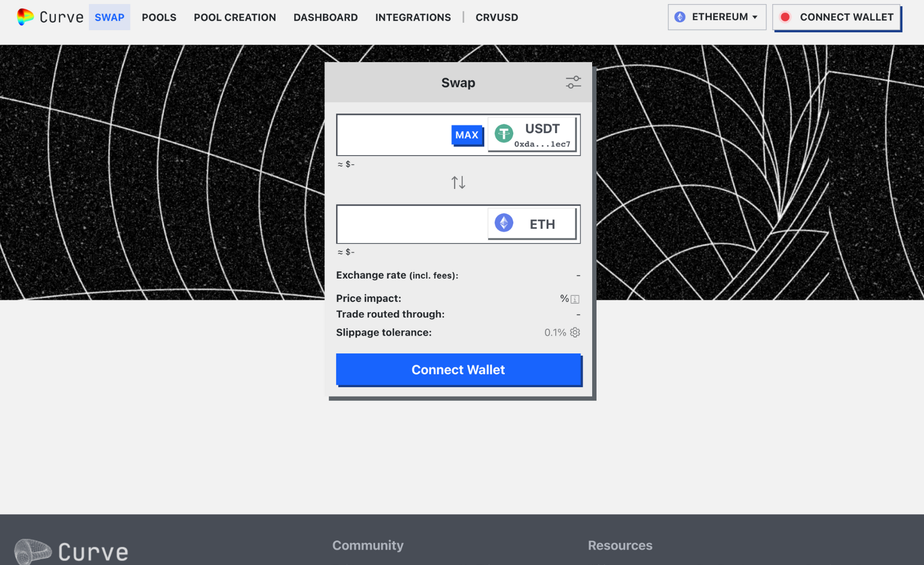Click the USDT Tether token icon
This screenshot has height=565, width=924.
pyautogui.click(x=504, y=134)
